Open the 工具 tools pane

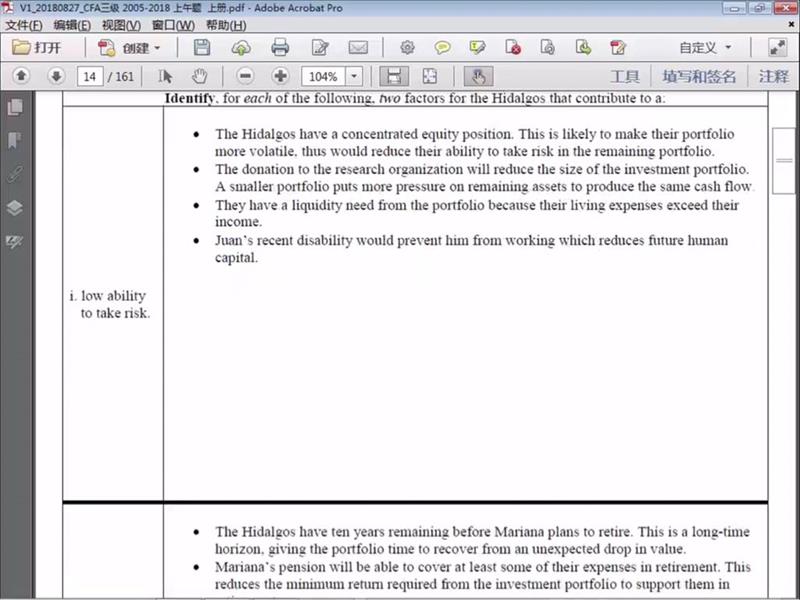(x=625, y=77)
